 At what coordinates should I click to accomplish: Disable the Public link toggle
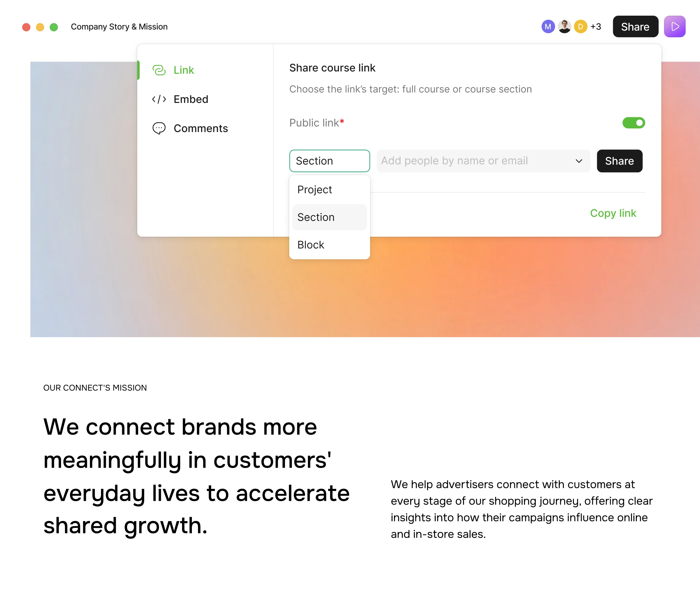coord(633,123)
